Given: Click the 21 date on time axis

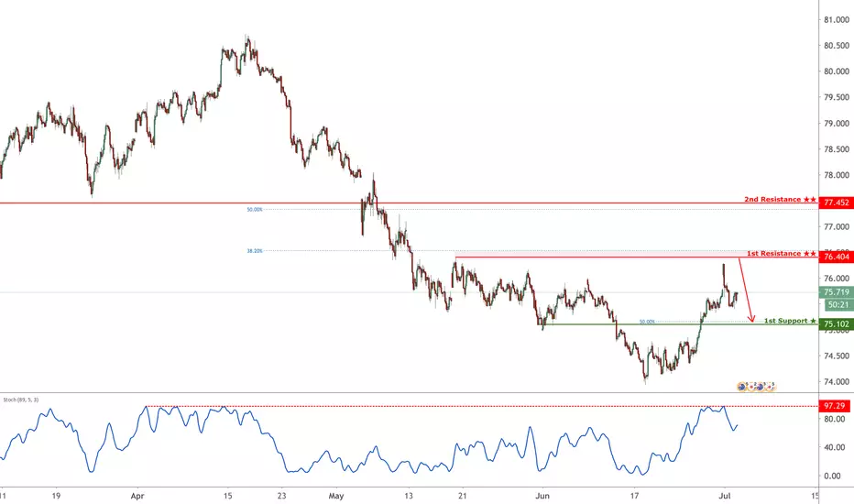Looking at the screenshot, I should click(463, 496).
